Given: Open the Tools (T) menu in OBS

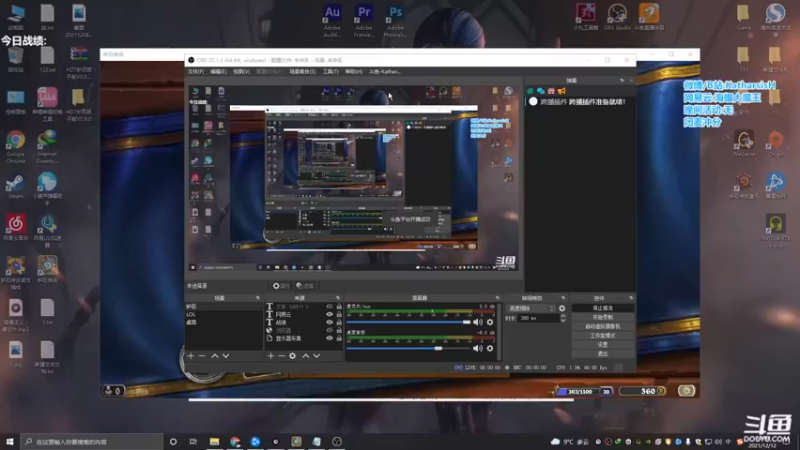Looking at the screenshot, I should (331, 72).
